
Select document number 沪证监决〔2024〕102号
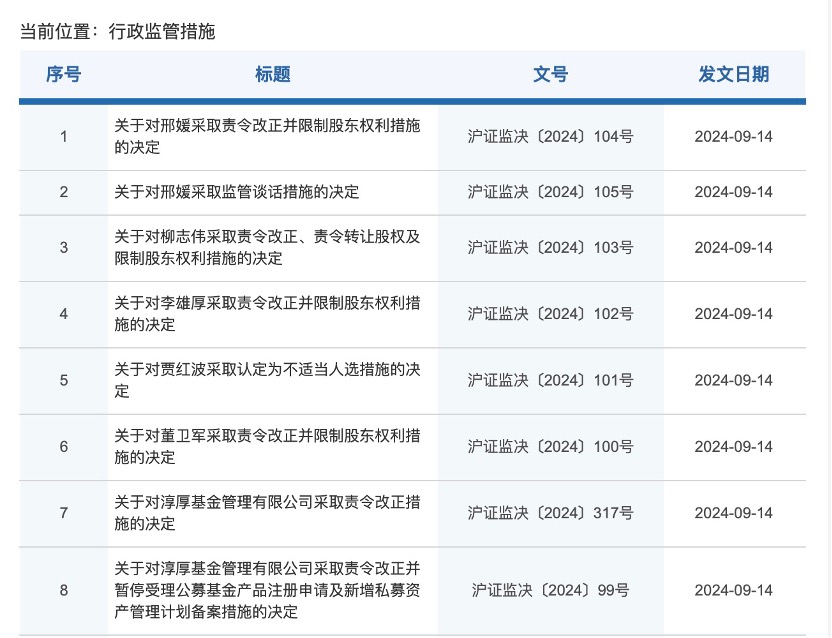pyautogui.click(x=551, y=314)
